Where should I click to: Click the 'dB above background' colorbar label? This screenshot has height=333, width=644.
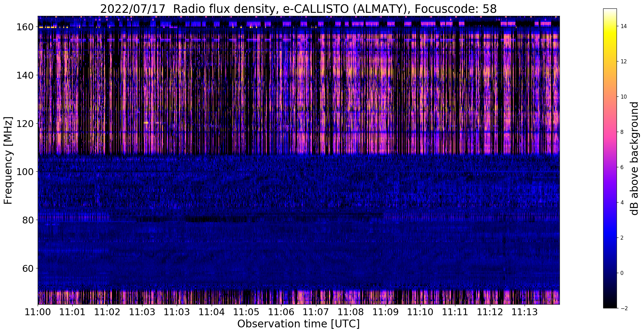tap(634, 159)
